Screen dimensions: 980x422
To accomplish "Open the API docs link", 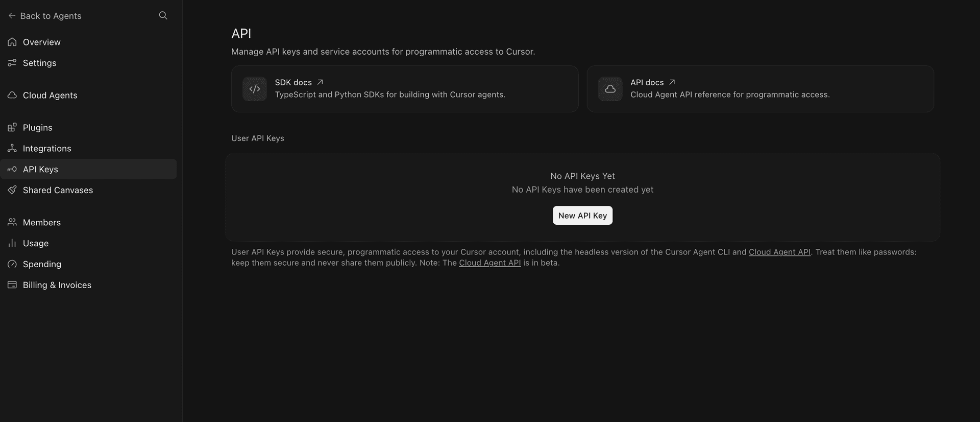I will tap(647, 82).
